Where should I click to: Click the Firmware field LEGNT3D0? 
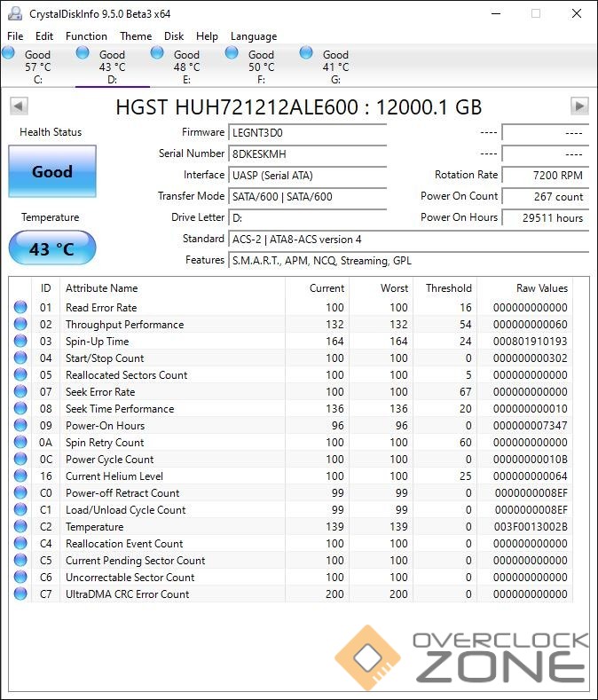pos(307,132)
